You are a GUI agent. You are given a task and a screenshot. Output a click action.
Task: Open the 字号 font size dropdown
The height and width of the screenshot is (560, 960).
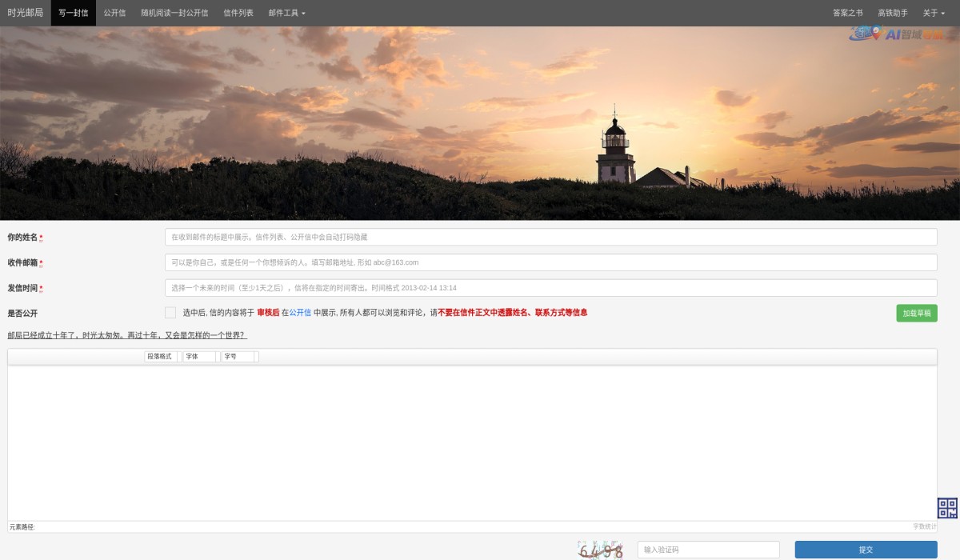tap(238, 357)
